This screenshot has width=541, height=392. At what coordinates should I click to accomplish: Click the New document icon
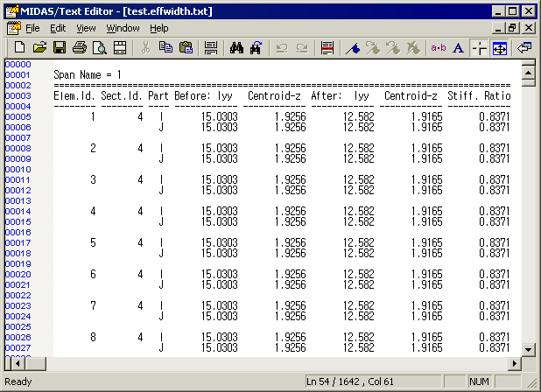19,47
